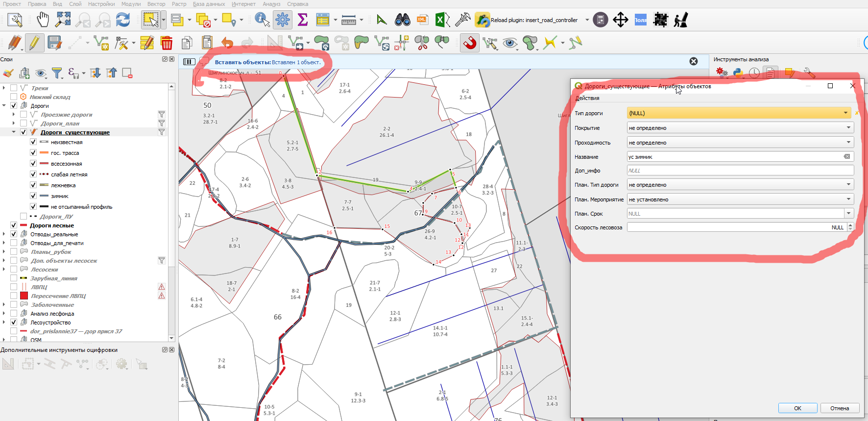This screenshot has height=421, width=868.
Task: Click the Refresh map icon
Action: pos(123,20)
